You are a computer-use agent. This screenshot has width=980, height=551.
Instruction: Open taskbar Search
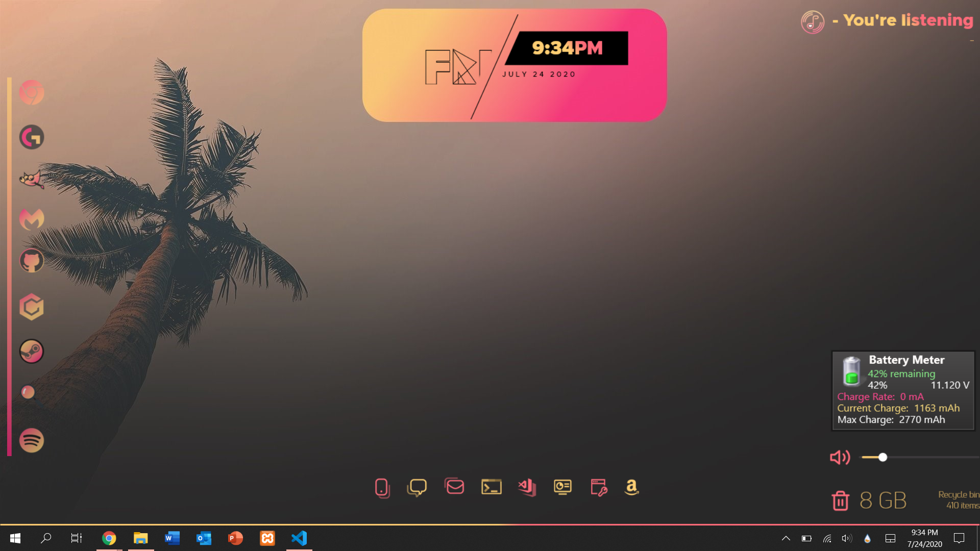point(46,538)
